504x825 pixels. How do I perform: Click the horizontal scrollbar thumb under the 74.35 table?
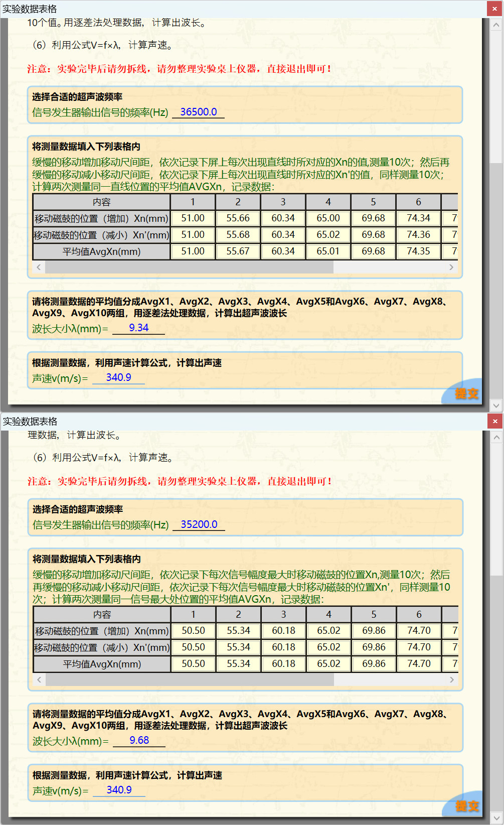tap(189, 267)
